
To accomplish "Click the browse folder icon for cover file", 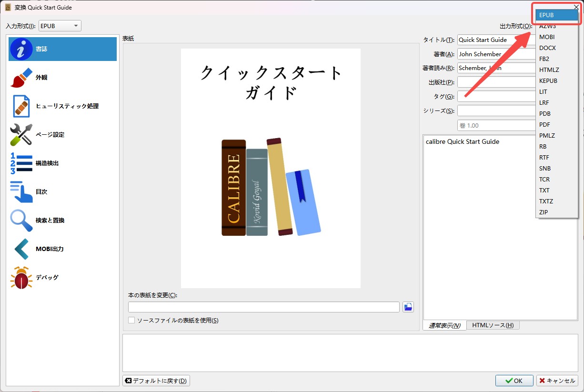I will (408, 307).
